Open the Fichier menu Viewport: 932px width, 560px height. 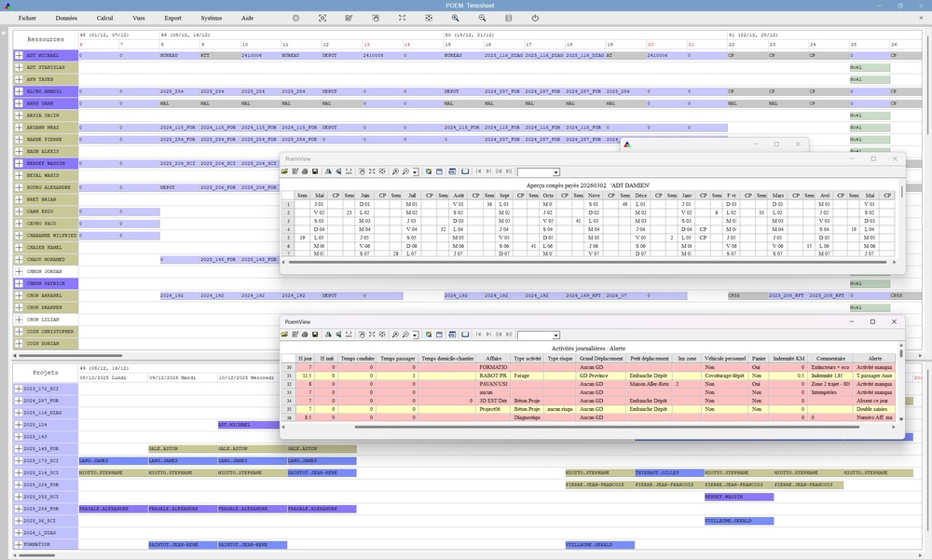click(27, 18)
